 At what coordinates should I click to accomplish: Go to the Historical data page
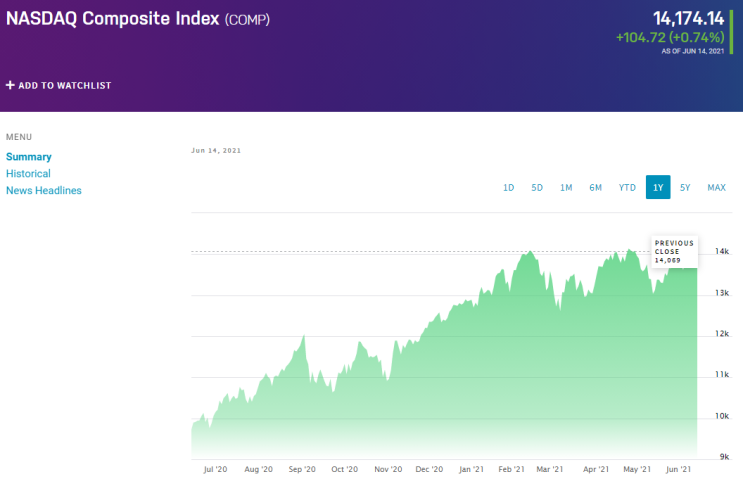tap(28, 173)
